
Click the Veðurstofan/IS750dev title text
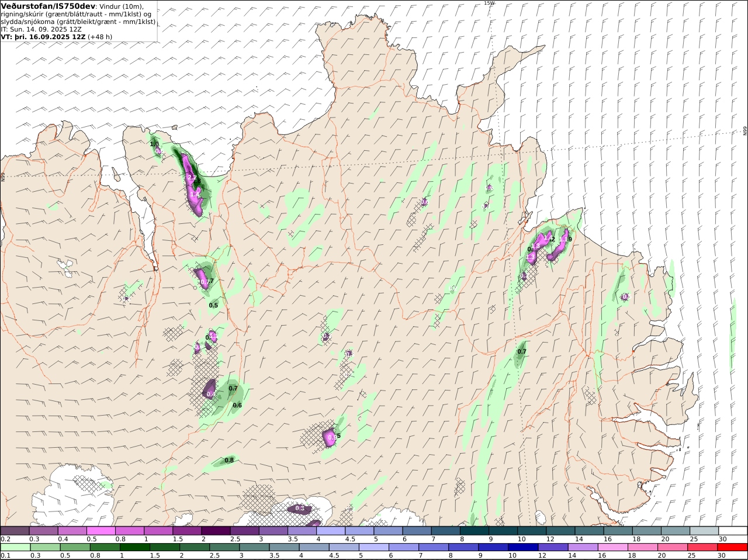coord(49,6)
